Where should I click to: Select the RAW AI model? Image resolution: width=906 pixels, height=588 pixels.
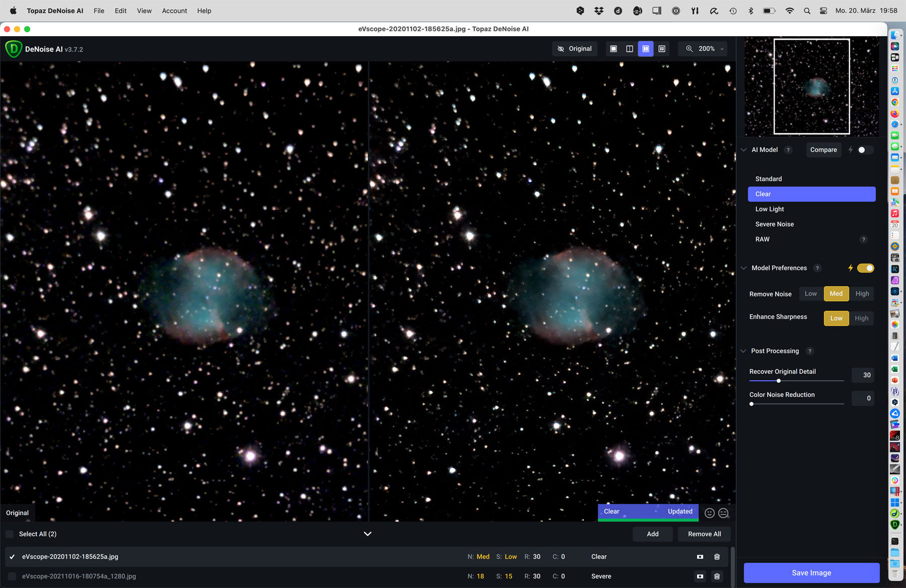[811, 239]
